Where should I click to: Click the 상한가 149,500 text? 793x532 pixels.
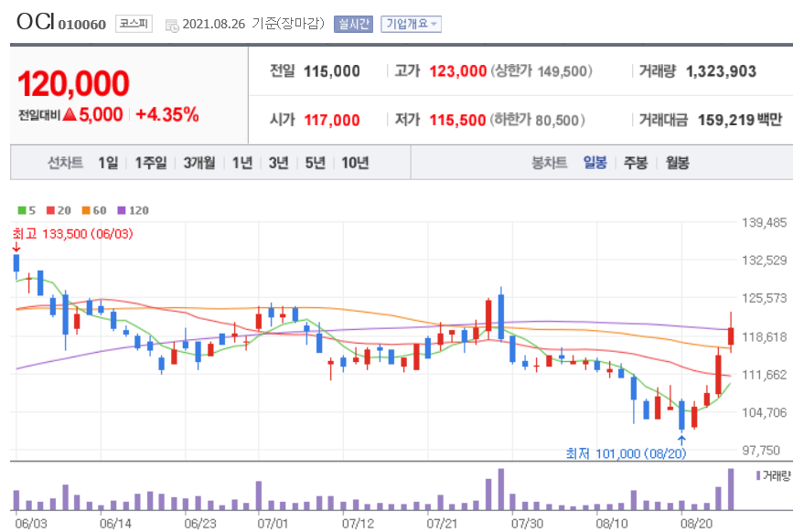click(541, 71)
